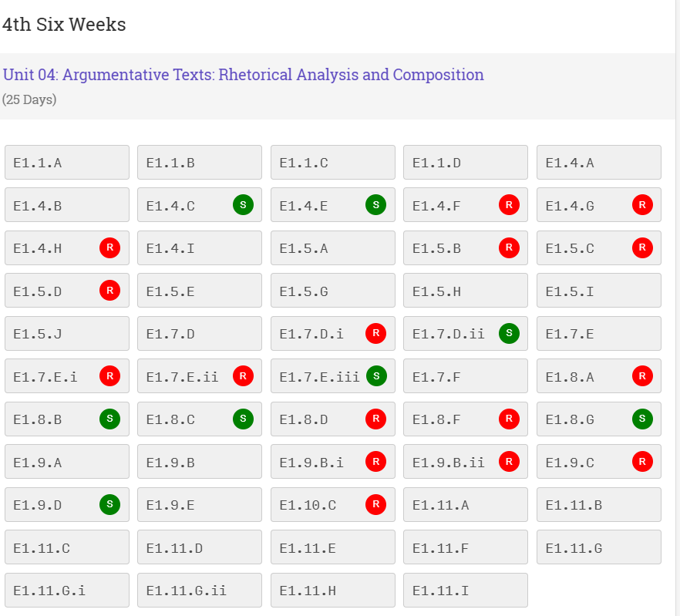Click the red R badge on E1.8.A
Viewport: 680px width, 616px height.
click(x=642, y=376)
